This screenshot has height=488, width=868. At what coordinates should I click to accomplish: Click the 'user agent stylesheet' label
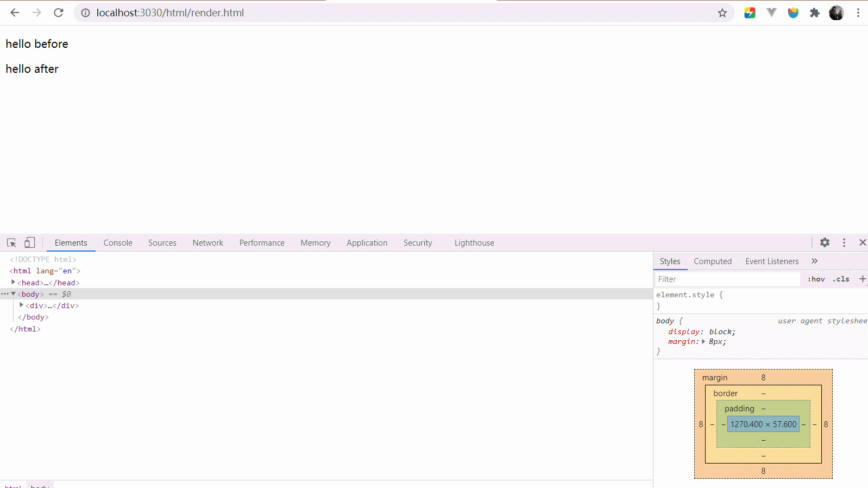coord(822,321)
